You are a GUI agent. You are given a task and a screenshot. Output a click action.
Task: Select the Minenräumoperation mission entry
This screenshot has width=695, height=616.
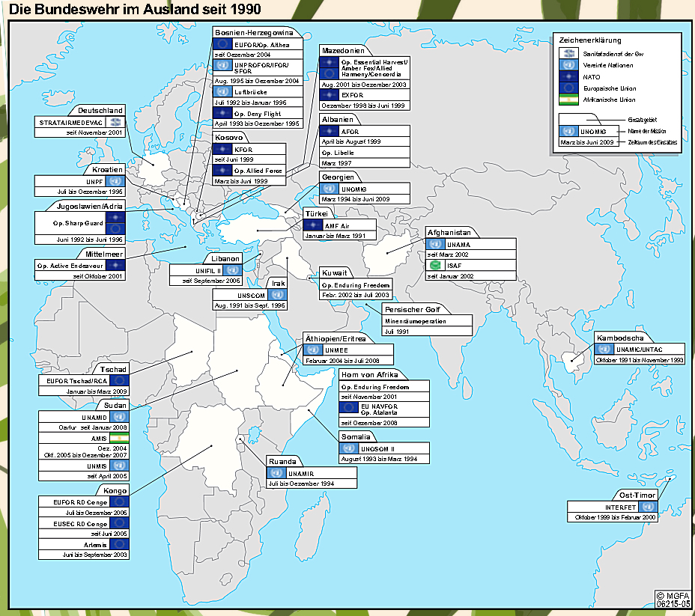click(x=427, y=320)
